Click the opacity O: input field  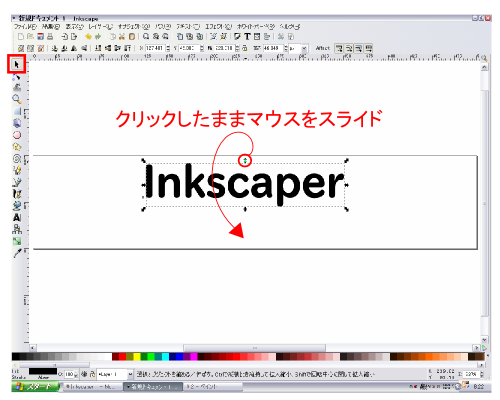click(69, 374)
